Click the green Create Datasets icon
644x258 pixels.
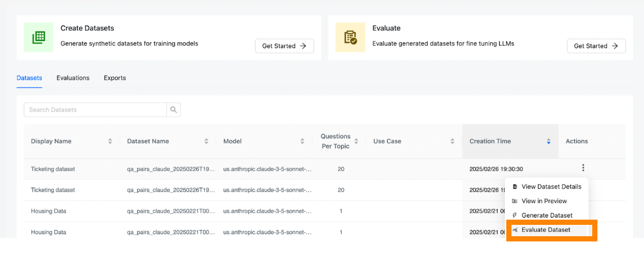[38, 37]
